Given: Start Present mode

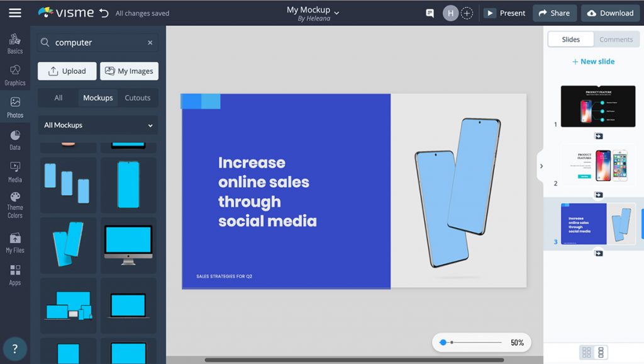Looking at the screenshot, I should coord(504,13).
